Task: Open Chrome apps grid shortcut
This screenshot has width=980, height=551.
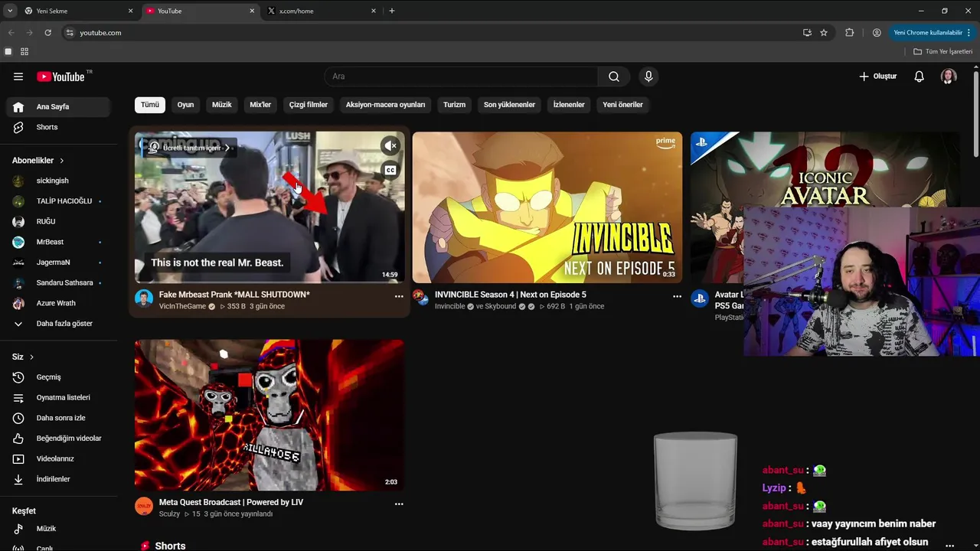Action: (24, 51)
